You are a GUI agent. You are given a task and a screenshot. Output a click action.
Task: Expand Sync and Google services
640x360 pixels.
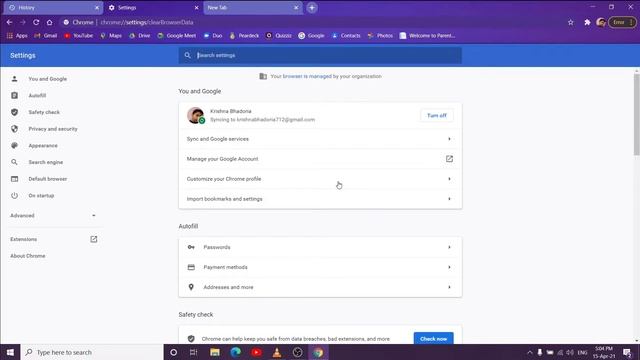pos(320,139)
